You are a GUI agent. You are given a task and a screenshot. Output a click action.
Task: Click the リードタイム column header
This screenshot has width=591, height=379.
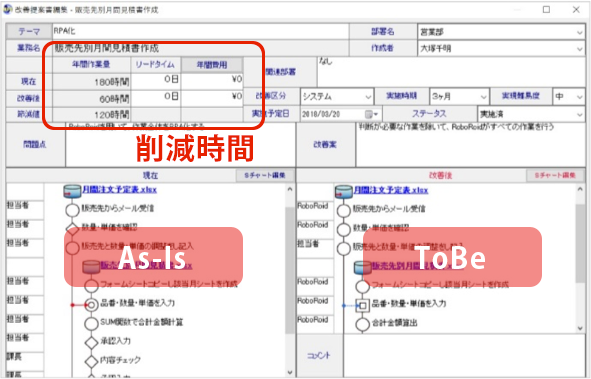tap(156, 64)
